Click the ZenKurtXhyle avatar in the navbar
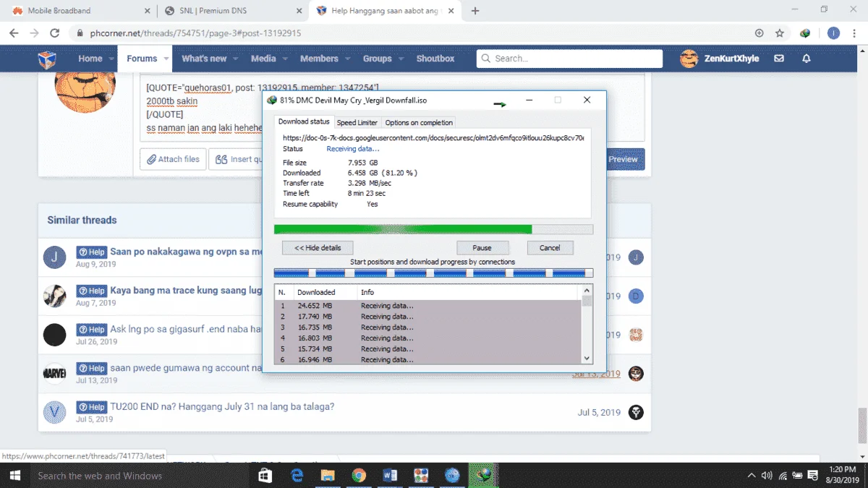 pyautogui.click(x=689, y=59)
